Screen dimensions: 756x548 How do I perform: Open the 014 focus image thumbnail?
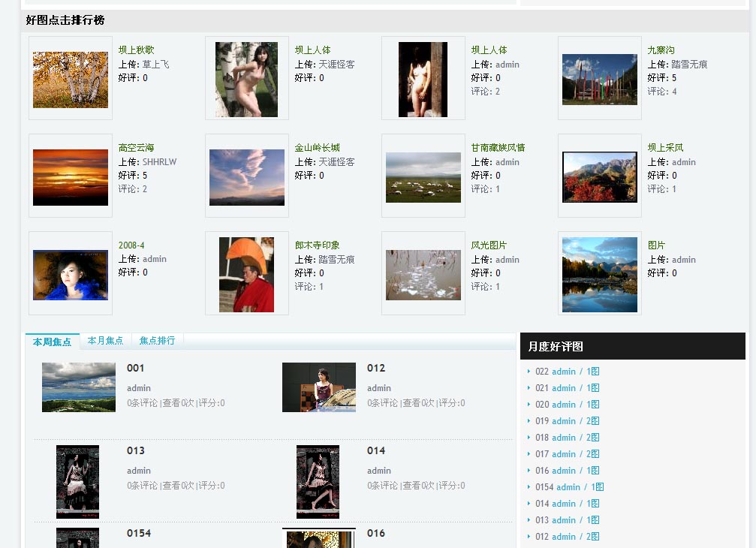[318, 482]
